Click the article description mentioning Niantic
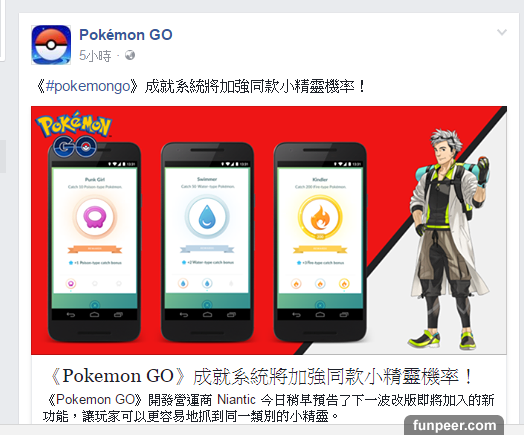524x435 pixels. point(268,408)
